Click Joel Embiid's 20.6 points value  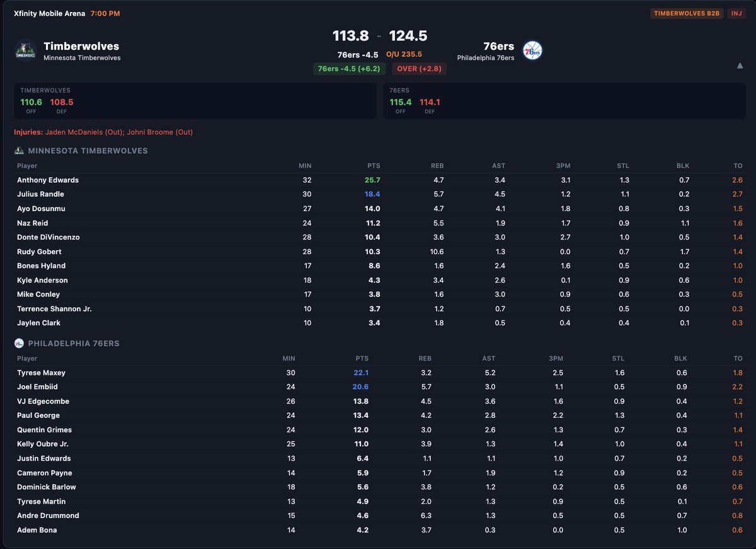tap(361, 387)
